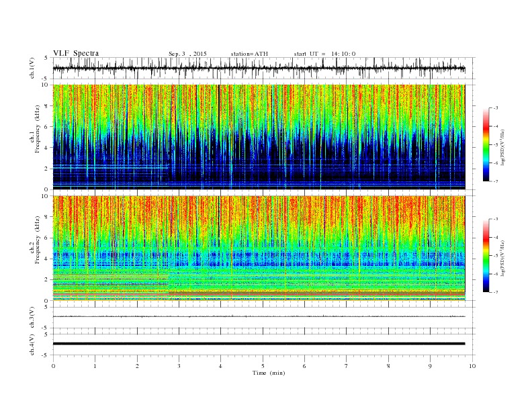
Task: Click the ch.1 "Frequency (kHz)" axis label
Action: click(x=37, y=129)
